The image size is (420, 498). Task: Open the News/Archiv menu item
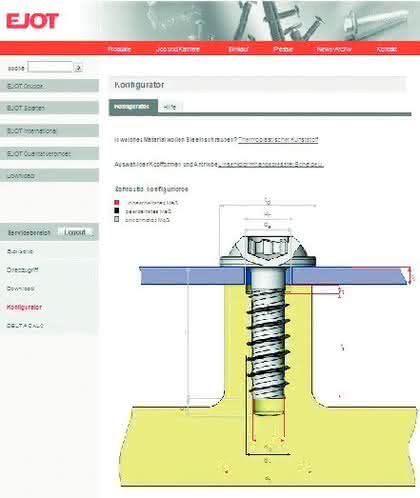(334, 49)
